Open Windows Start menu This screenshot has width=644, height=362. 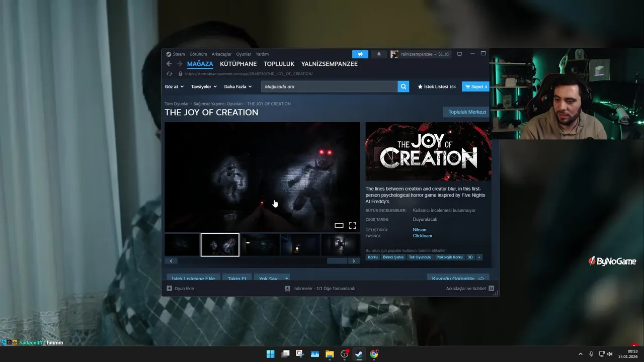(x=270, y=354)
